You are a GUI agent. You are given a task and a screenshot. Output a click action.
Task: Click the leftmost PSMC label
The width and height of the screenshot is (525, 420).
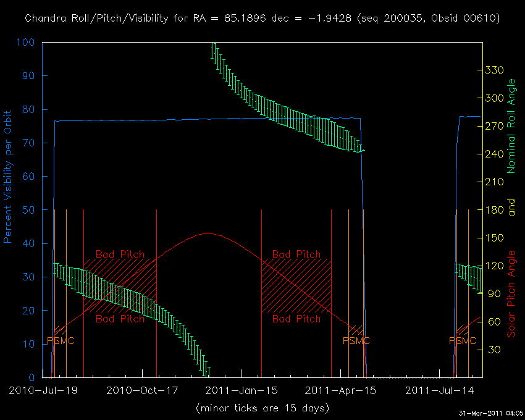point(61,341)
